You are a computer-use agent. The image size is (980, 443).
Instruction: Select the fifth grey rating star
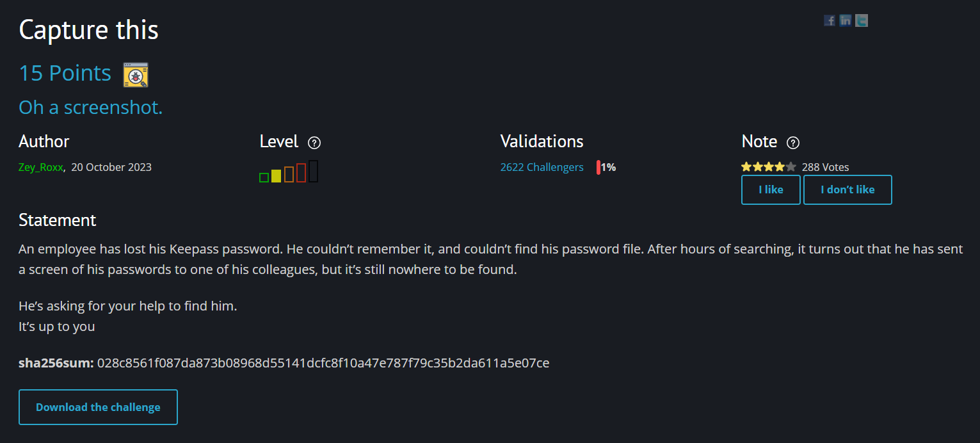791,167
